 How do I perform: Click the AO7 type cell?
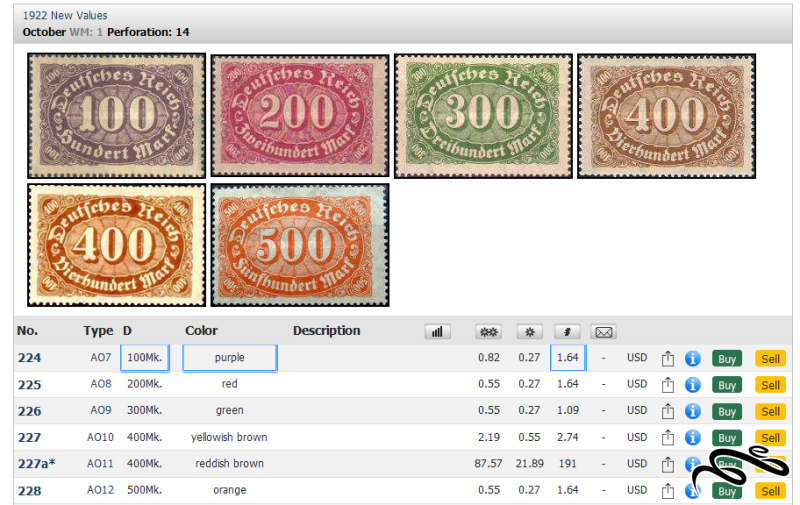(x=101, y=358)
